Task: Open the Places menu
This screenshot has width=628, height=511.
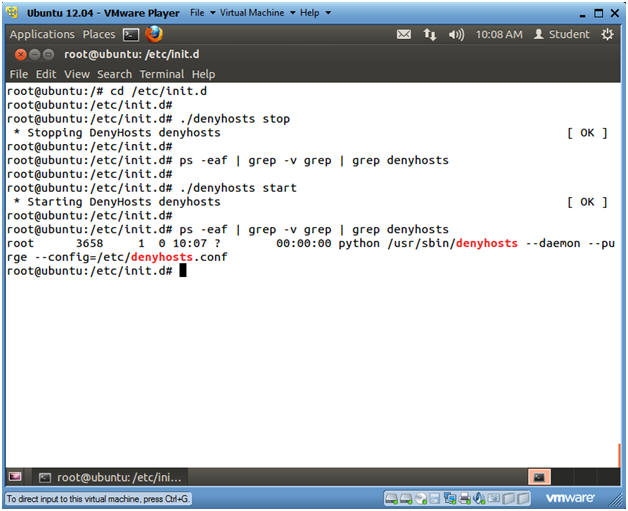Action: (x=99, y=34)
